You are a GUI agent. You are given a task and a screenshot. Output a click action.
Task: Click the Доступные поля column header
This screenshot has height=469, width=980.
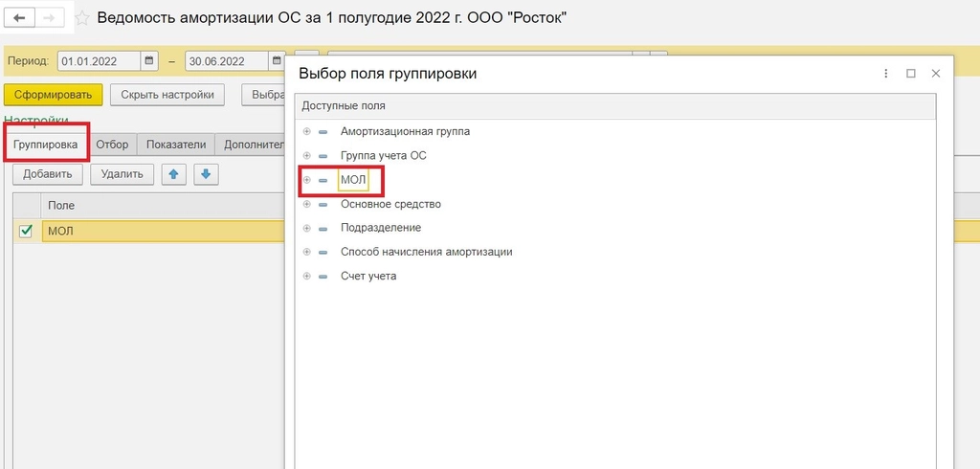(x=615, y=106)
